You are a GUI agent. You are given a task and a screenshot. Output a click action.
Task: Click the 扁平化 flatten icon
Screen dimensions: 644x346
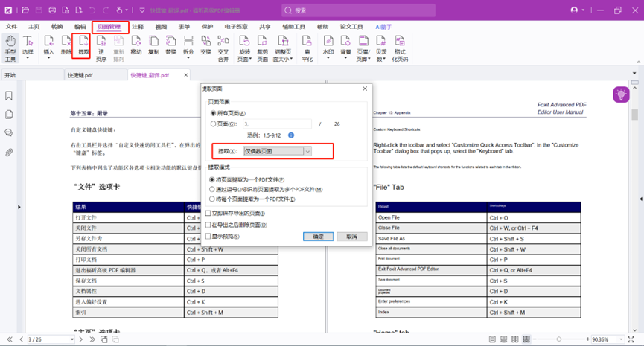click(307, 48)
